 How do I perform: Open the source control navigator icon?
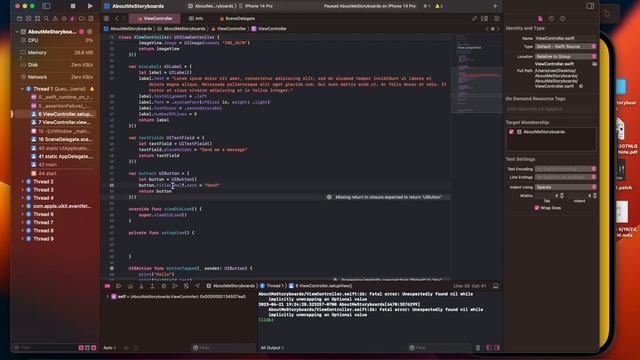[29, 18]
